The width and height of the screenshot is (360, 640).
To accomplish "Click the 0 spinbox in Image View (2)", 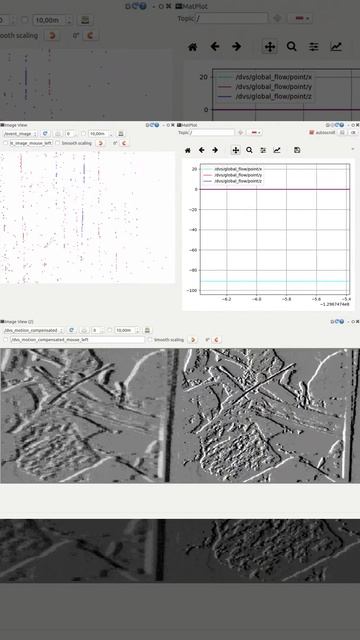I will pyautogui.click(x=98, y=330).
